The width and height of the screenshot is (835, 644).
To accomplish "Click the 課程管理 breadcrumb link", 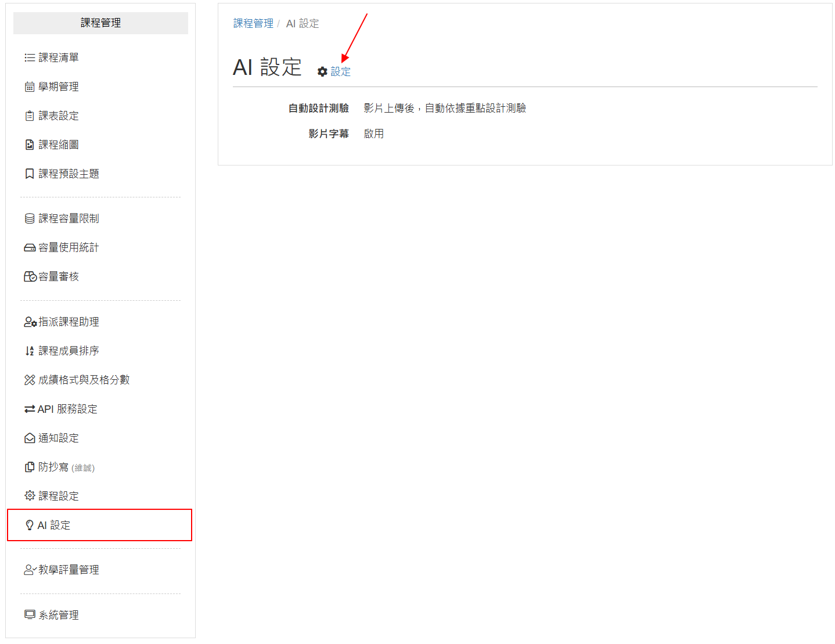I will point(253,23).
